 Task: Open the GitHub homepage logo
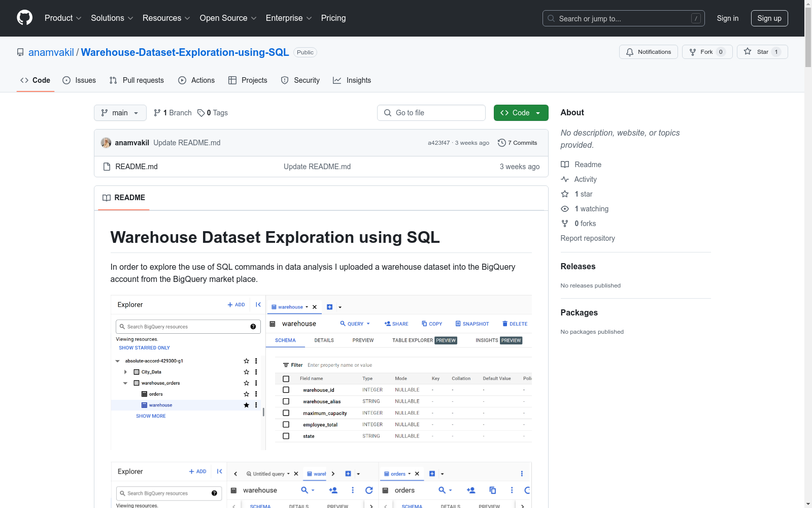tap(24, 18)
